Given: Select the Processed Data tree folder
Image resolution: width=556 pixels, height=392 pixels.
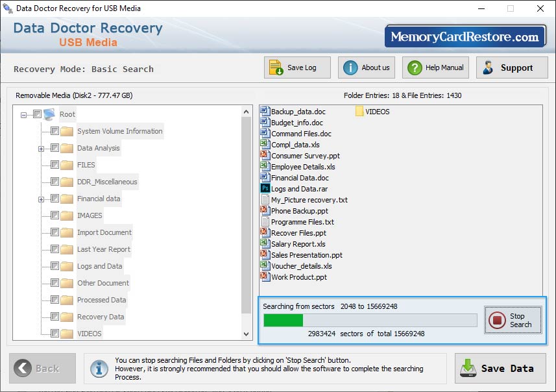Looking at the screenshot, I should coord(101,300).
